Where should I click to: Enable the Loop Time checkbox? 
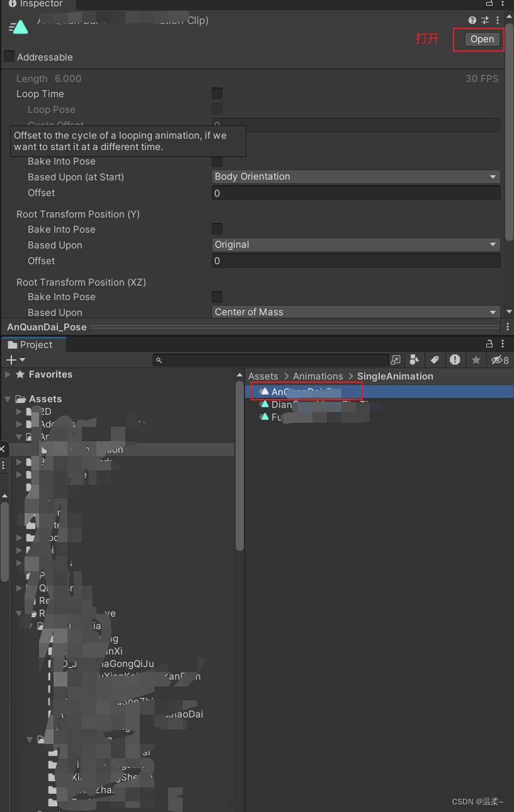pyautogui.click(x=217, y=93)
